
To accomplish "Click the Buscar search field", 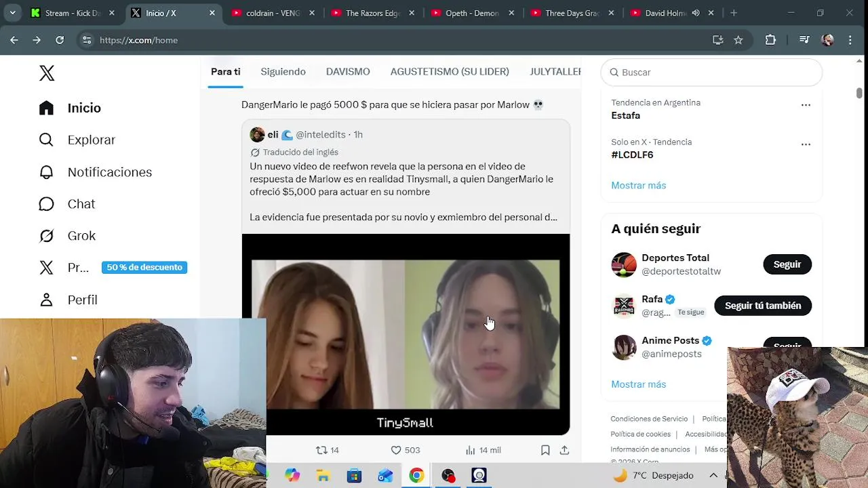I will tap(711, 72).
